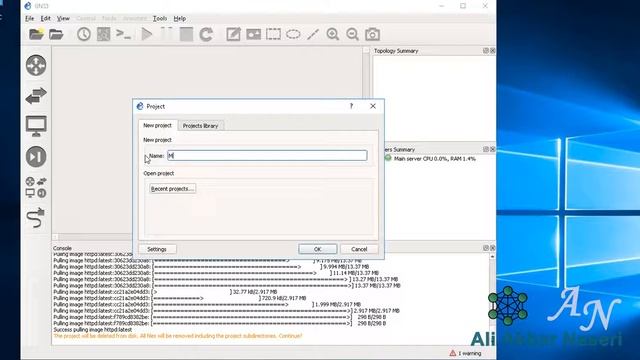Click the Project dialog help question mark
The width and height of the screenshot is (640, 360).
click(351, 106)
